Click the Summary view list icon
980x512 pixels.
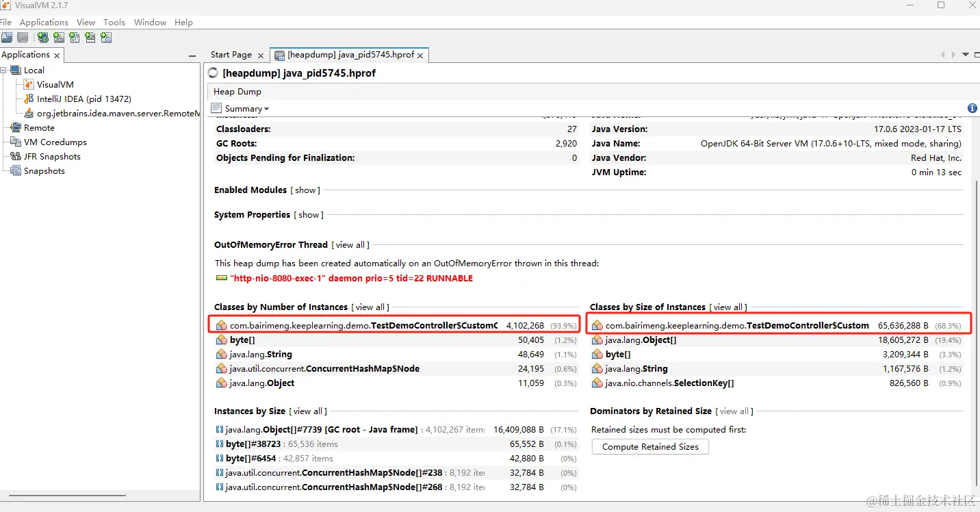(x=216, y=108)
